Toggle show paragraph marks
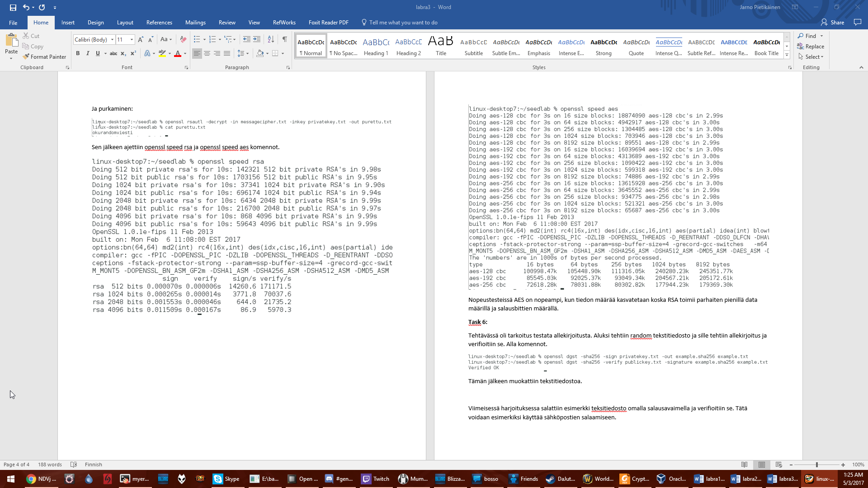Screen dimensions: 868x488 pos(284,39)
